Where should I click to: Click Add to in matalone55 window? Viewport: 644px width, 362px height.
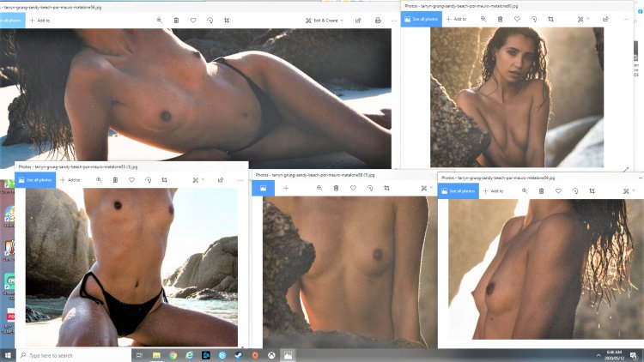click(x=70, y=180)
